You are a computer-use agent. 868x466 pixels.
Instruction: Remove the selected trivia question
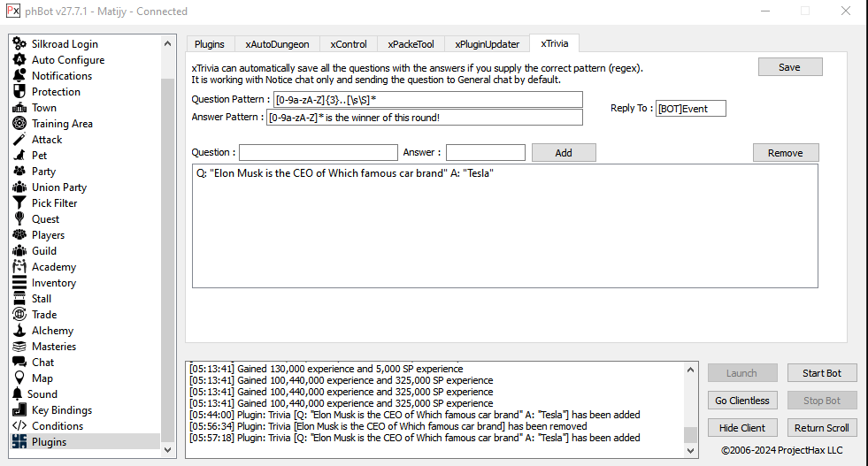(x=785, y=153)
